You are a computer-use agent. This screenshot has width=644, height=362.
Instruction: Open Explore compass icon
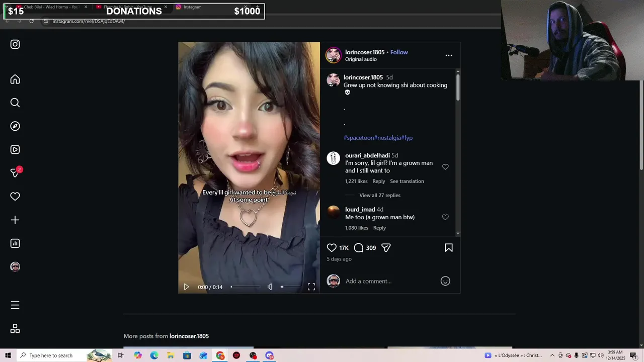point(15,126)
